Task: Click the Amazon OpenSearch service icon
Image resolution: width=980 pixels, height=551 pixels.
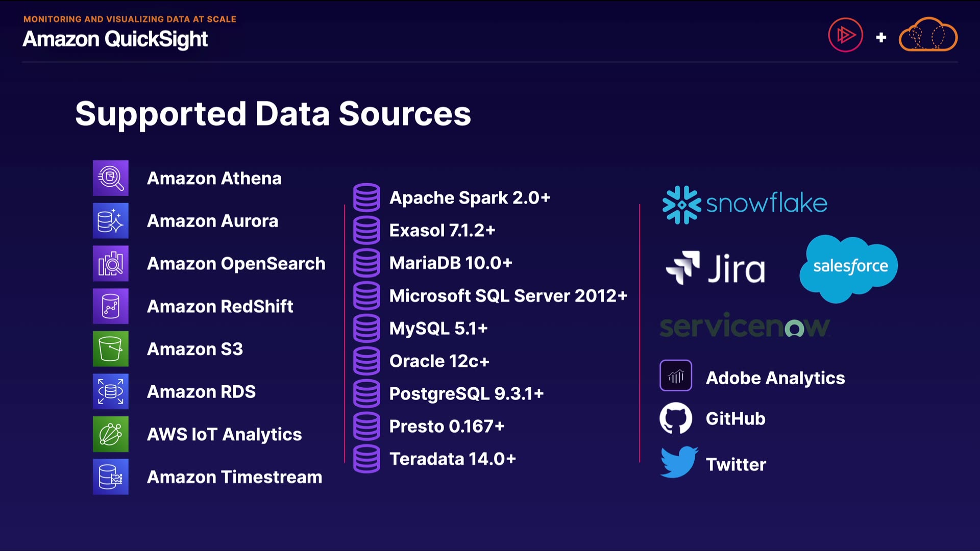Action: [110, 264]
